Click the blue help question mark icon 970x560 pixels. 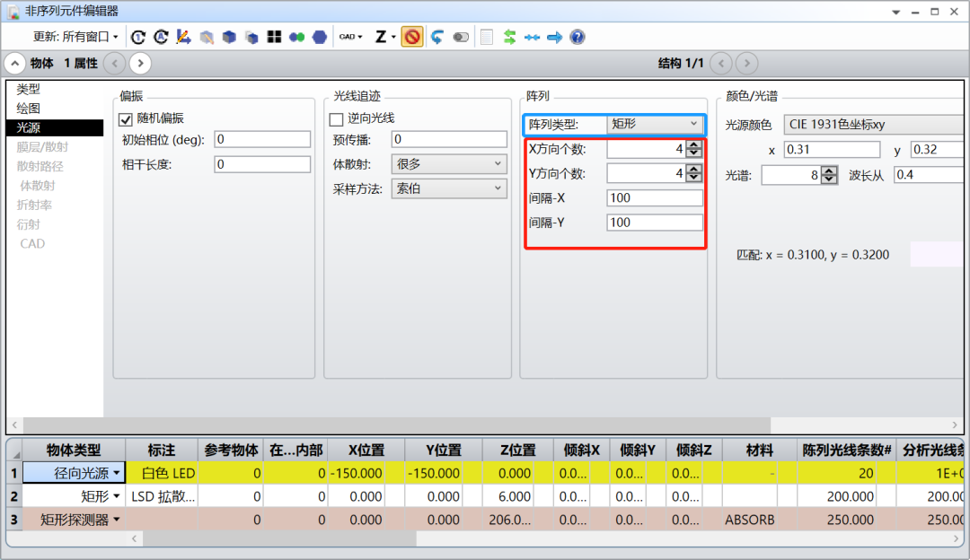[x=578, y=37]
